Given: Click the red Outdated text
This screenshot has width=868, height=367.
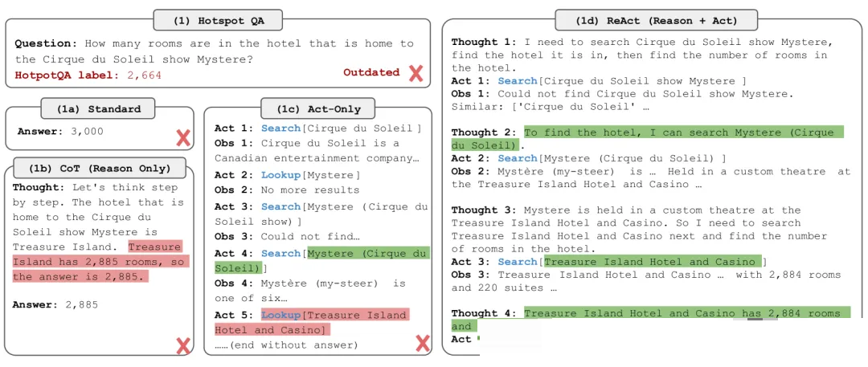Looking at the screenshot, I should pos(371,72).
